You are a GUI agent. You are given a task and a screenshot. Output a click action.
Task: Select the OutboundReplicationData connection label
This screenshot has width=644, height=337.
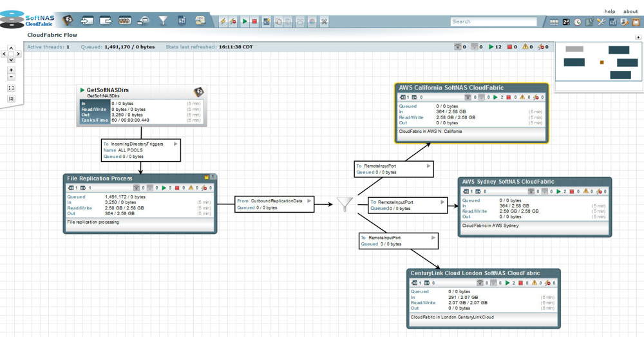pos(274,204)
